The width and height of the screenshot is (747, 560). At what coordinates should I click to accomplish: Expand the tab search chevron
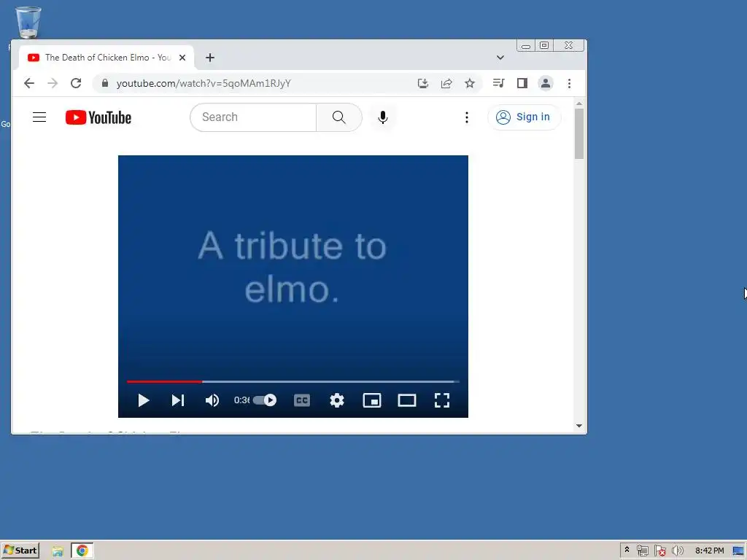500,58
